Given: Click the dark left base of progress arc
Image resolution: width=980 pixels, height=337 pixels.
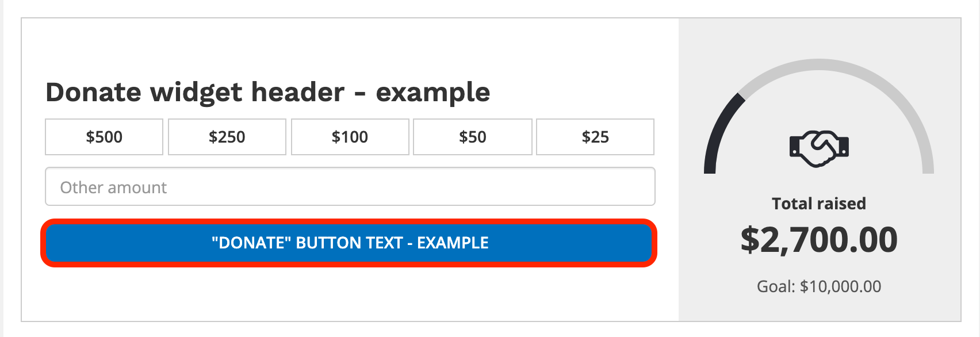Looking at the screenshot, I should (x=710, y=167).
